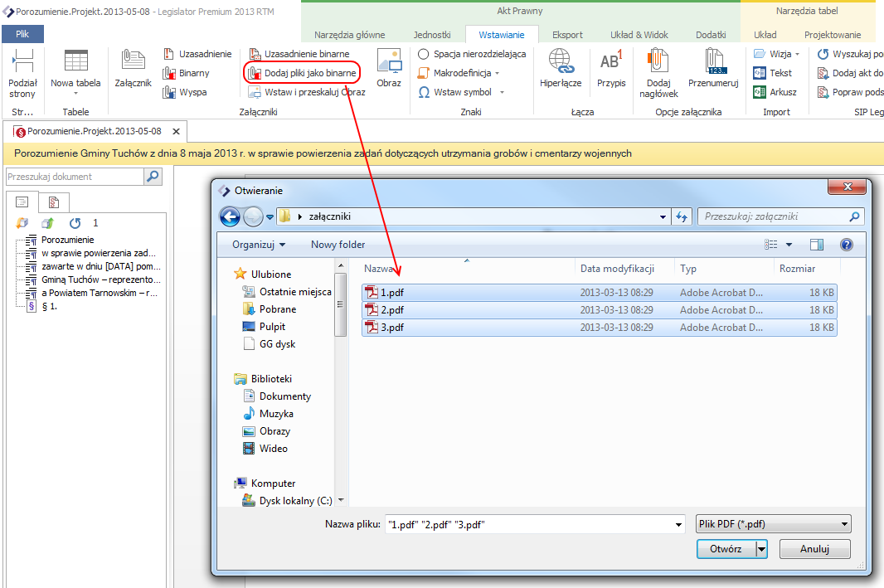
Task: Click Uzasadnienie binarne in Załączniki group
Action: (299, 54)
